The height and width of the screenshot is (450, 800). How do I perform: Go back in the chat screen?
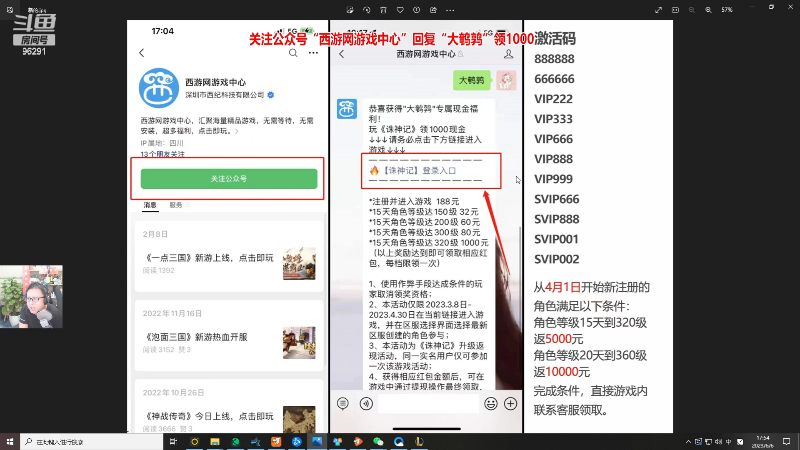coord(342,54)
